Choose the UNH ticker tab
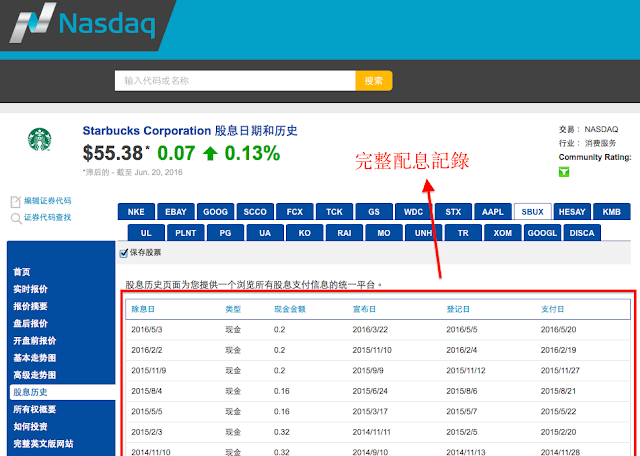The width and height of the screenshot is (640, 456). coord(423,233)
